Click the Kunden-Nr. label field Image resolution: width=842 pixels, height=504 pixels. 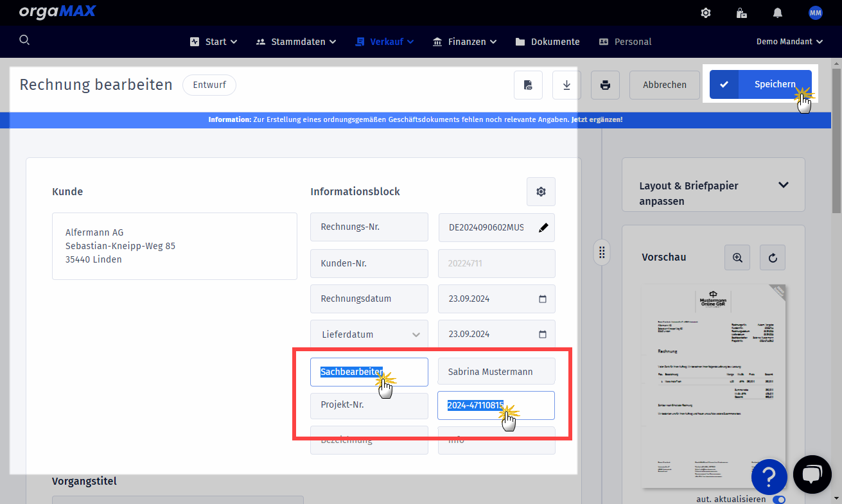pos(369,263)
